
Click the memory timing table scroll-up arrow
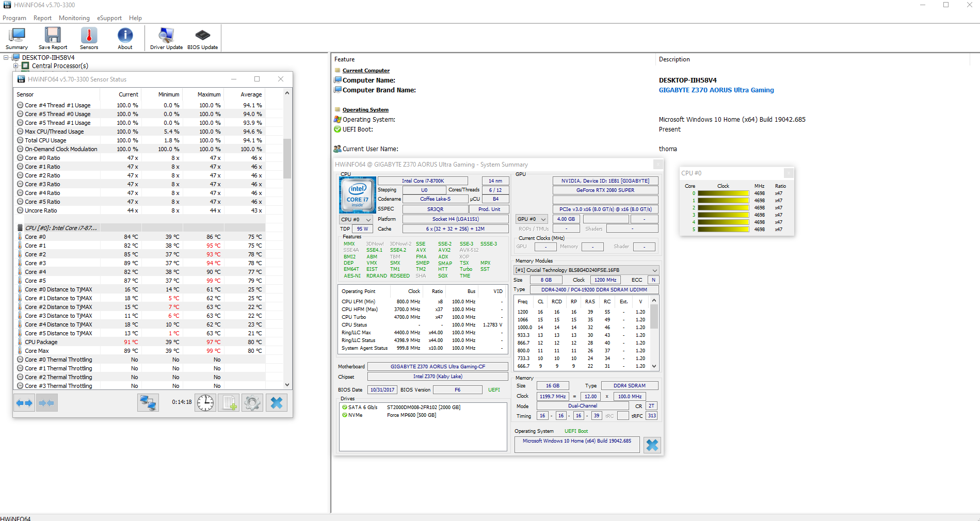pos(654,301)
